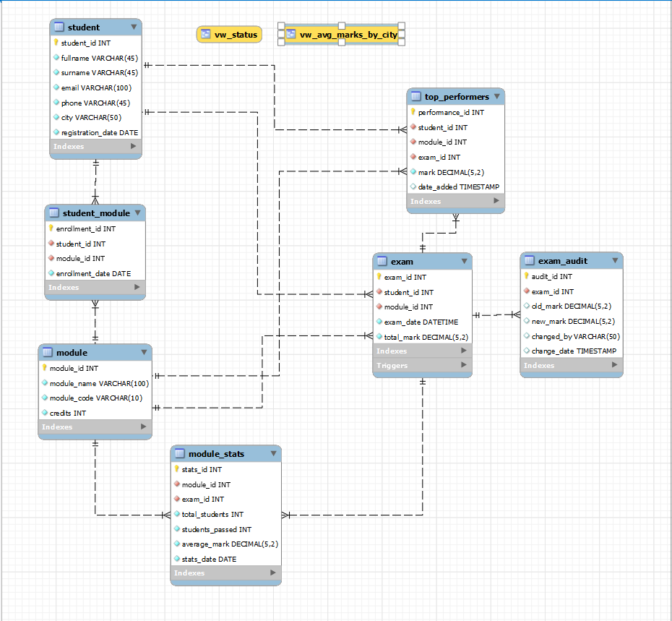Click the foreign key diamond for exam_id in exam_audit
Image resolution: width=672 pixels, height=621 pixels.
527,291
